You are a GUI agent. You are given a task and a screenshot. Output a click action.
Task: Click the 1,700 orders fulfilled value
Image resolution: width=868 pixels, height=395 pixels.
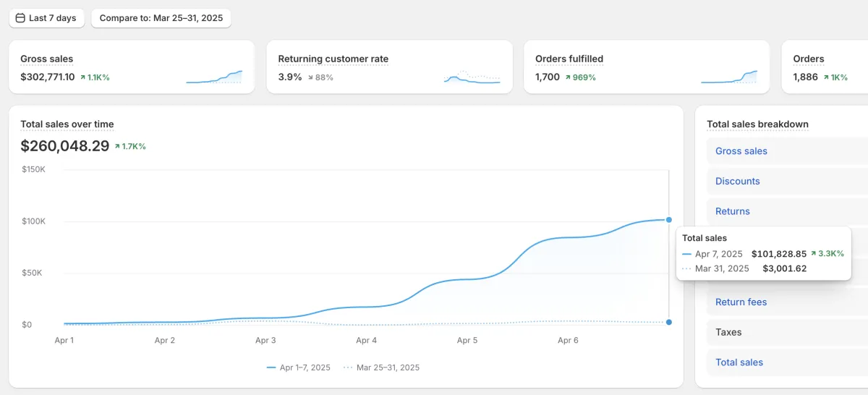point(548,77)
